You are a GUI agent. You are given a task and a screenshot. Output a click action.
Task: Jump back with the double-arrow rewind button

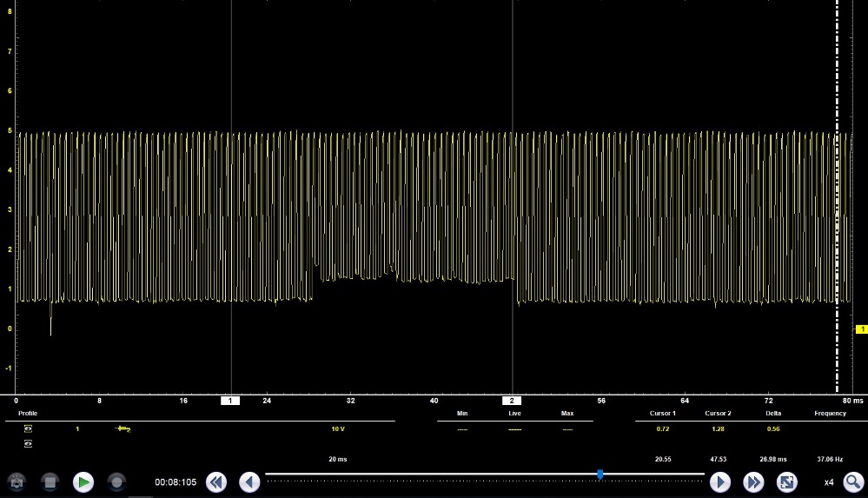coord(216,481)
